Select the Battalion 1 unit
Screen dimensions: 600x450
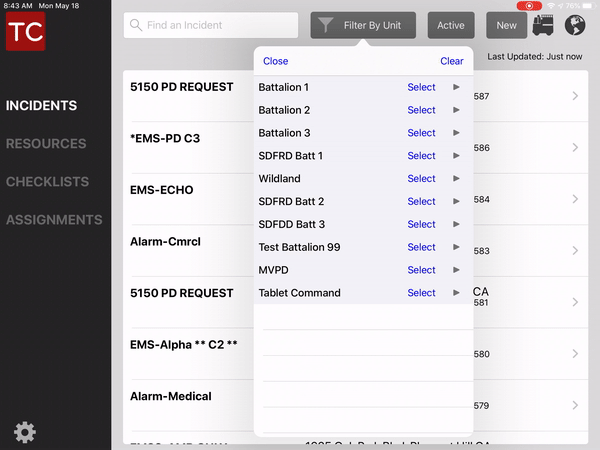tap(421, 87)
